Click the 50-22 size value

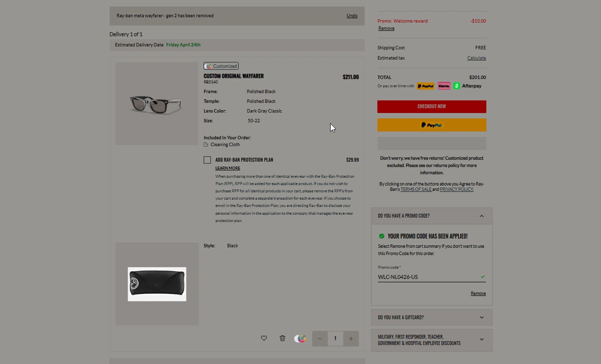pyautogui.click(x=254, y=121)
